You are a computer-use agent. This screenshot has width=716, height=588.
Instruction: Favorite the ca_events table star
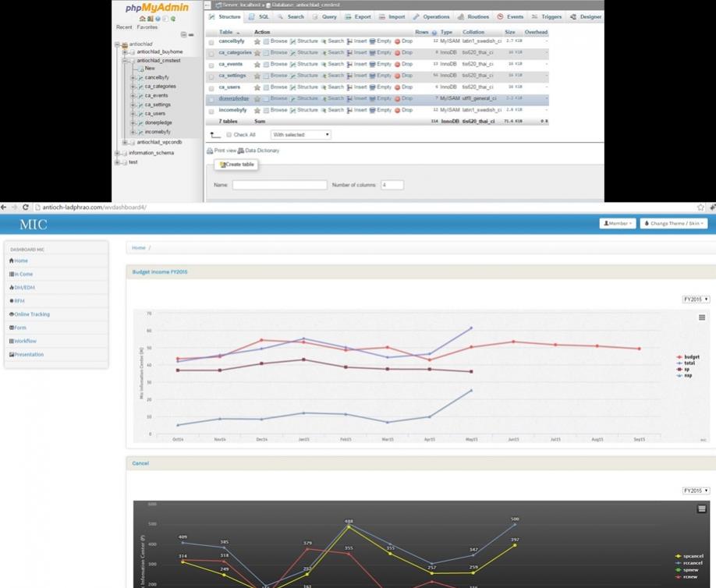257,65
